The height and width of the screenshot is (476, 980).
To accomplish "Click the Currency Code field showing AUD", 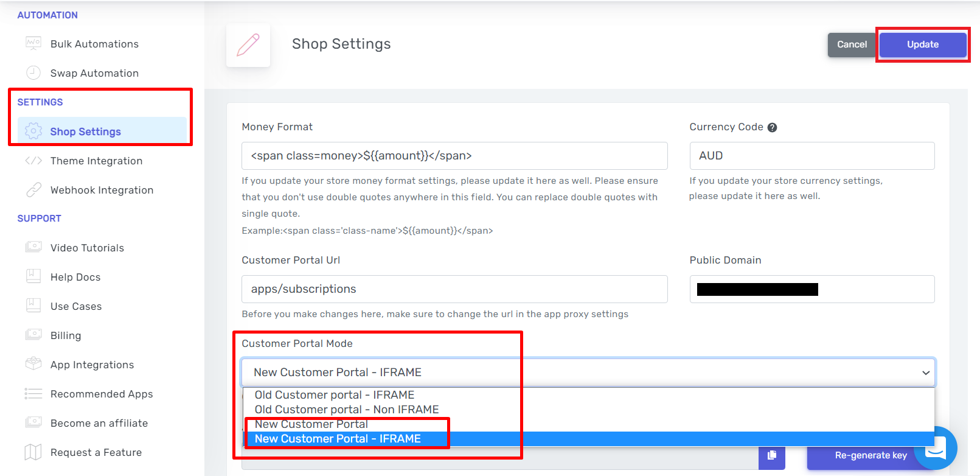I will pyautogui.click(x=812, y=156).
